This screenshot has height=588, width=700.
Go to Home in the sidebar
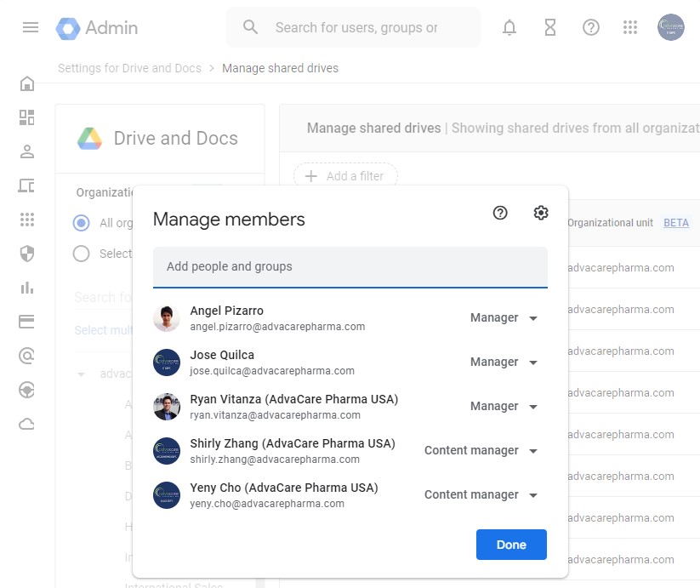27,83
